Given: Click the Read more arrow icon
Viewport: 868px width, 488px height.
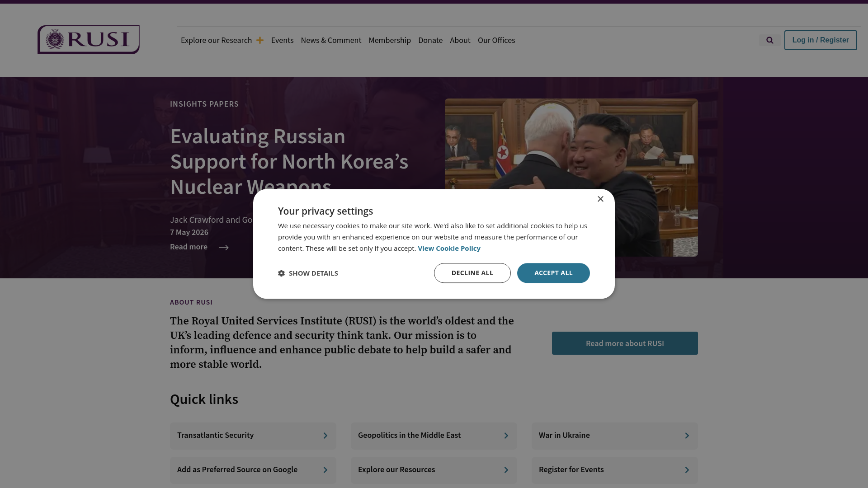Looking at the screenshot, I should [224, 247].
